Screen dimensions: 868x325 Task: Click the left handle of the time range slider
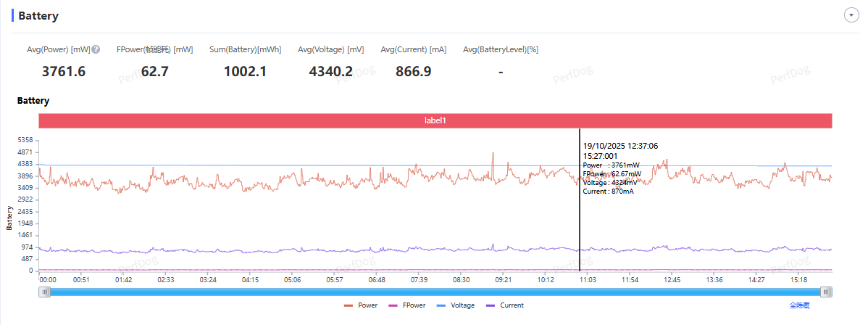click(x=45, y=292)
